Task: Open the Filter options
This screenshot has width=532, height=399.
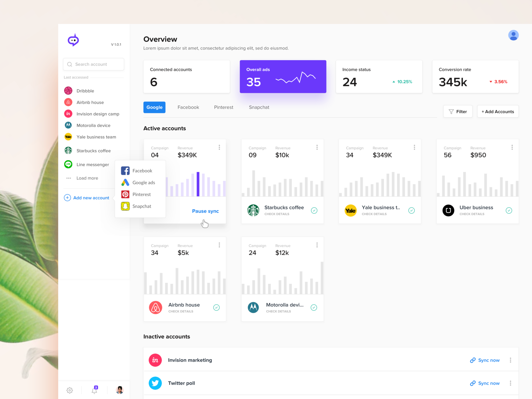Action: point(458,112)
